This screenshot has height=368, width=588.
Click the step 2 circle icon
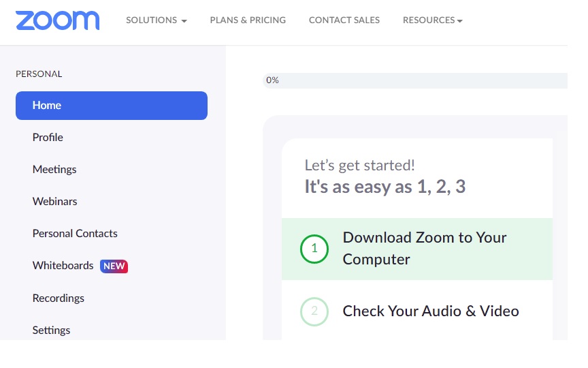click(314, 311)
